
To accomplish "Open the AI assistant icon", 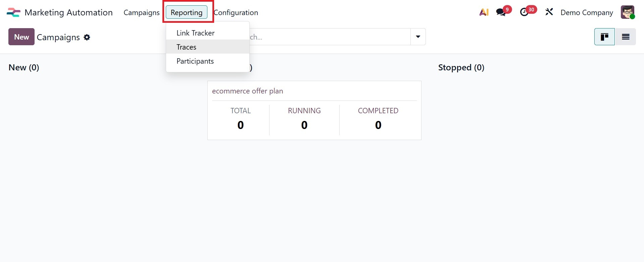I will click(484, 12).
